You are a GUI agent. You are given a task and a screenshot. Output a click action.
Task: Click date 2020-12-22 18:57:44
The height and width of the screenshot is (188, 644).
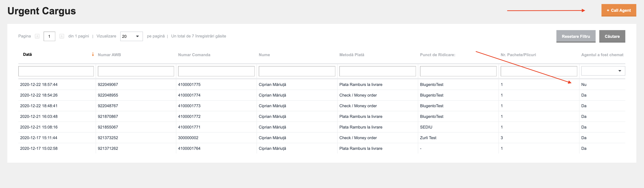tap(39, 85)
